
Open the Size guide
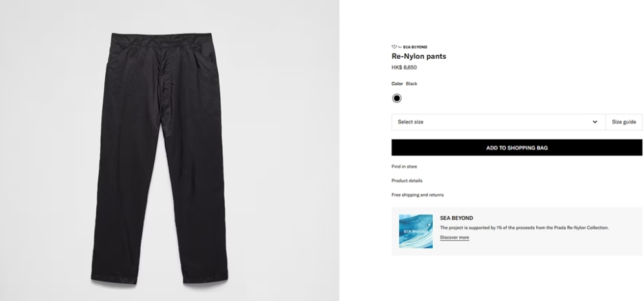click(x=624, y=122)
